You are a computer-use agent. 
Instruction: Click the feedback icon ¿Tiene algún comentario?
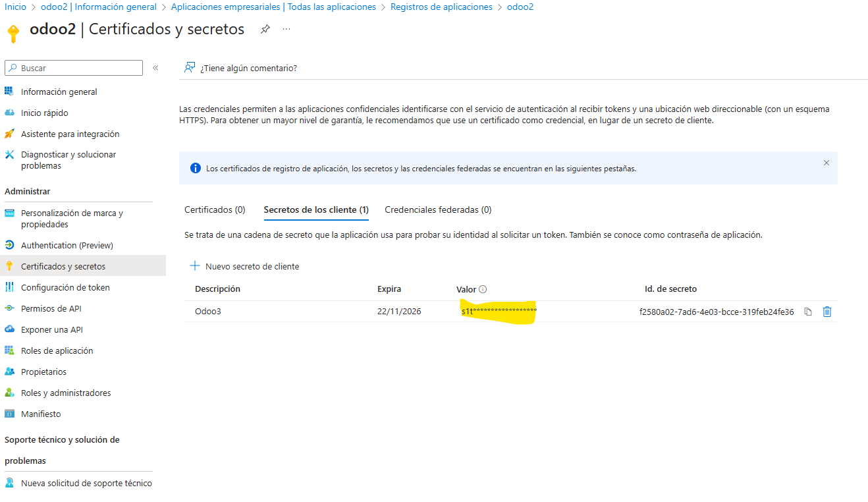(190, 67)
